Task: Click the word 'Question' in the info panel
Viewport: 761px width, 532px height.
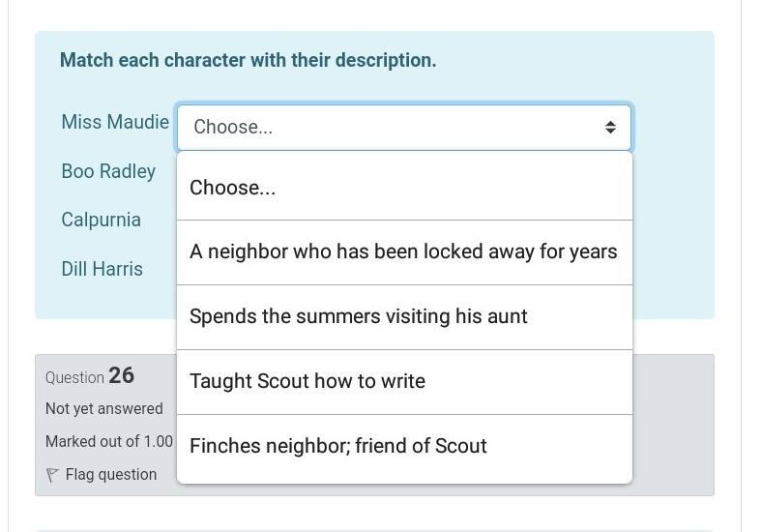Action: 74,378
